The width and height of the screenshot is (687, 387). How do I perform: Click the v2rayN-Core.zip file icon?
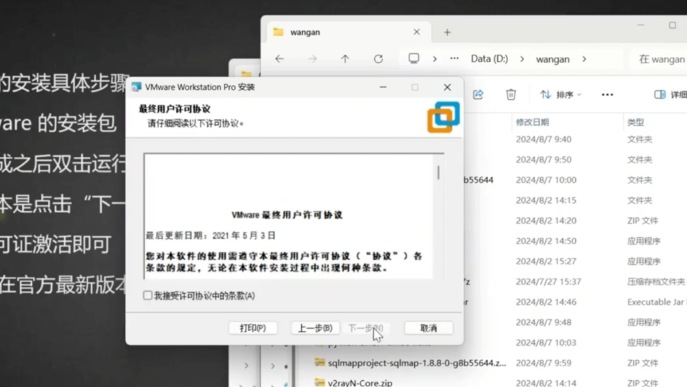[x=320, y=382]
